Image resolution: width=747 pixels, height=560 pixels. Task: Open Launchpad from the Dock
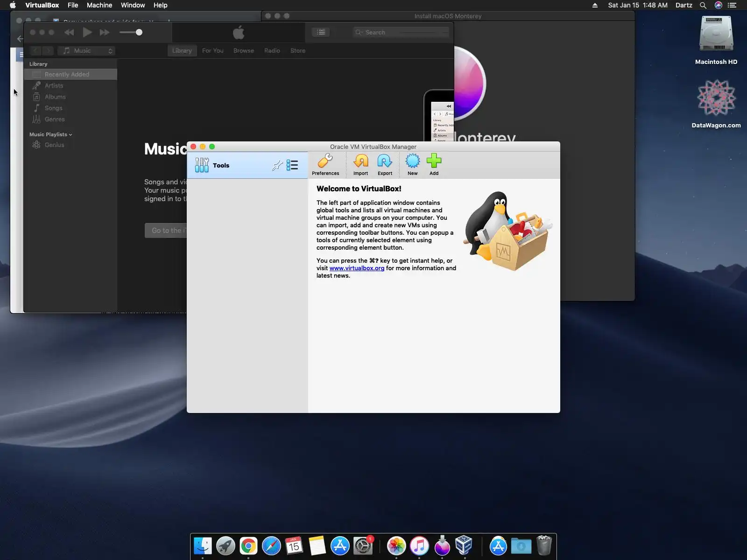pyautogui.click(x=226, y=546)
